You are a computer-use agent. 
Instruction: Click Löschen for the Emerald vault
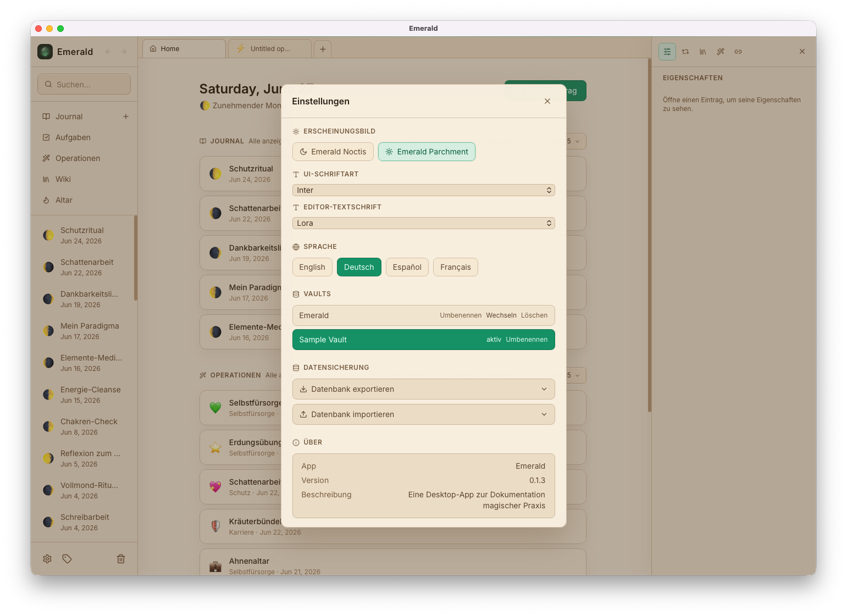point(534,315)
